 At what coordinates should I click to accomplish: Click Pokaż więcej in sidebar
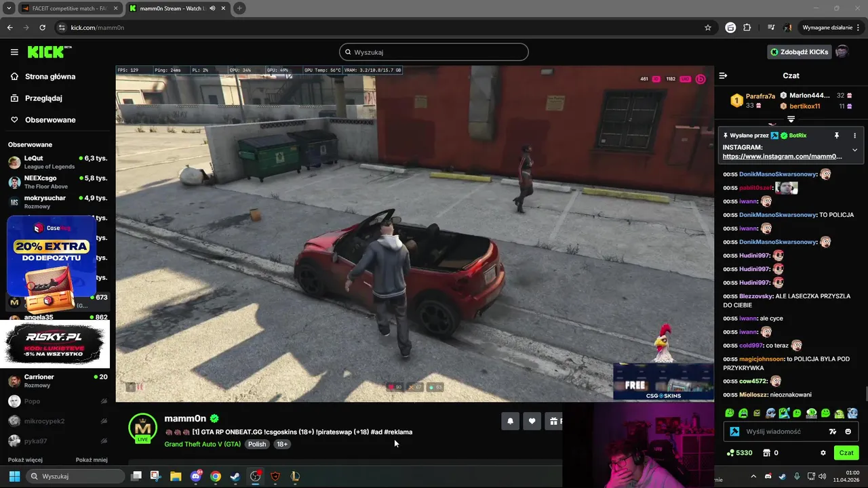(25, 460)
